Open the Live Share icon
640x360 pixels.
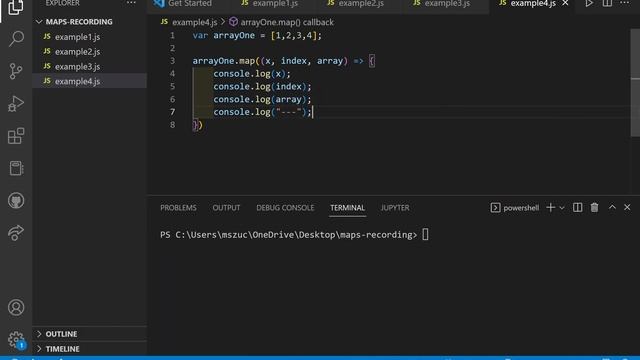pyautogui.click(x=16, y=233)
